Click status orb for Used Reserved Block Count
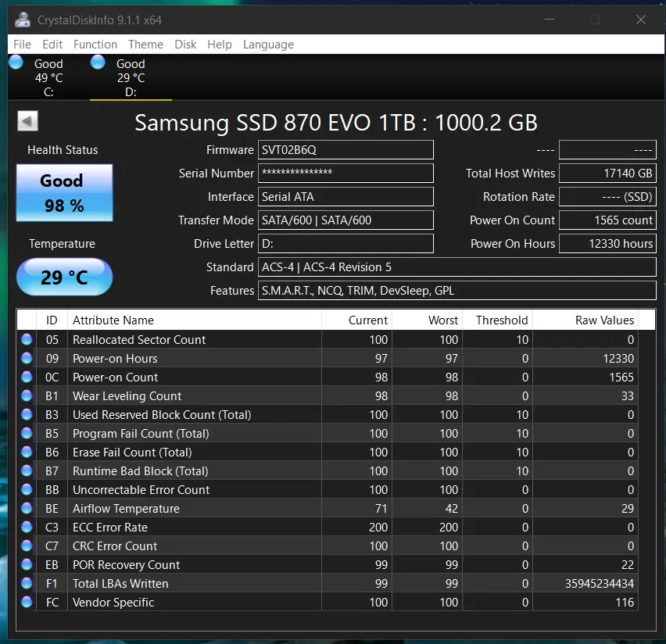666x644 pixels. (x=27, y=414)
